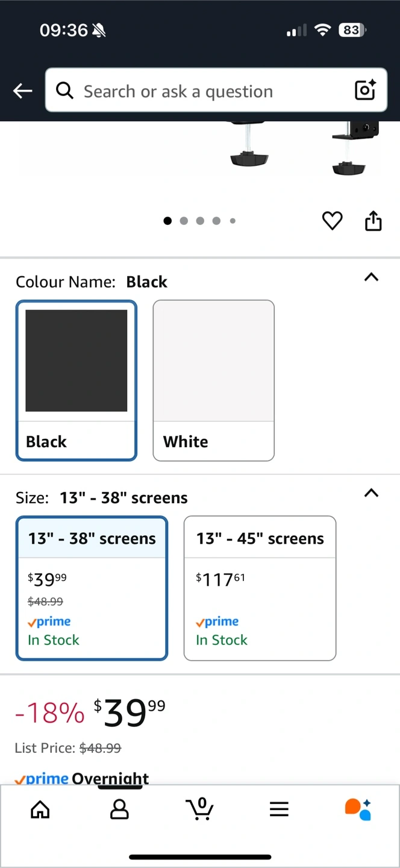Collapse the Colour Name section
This screenshot has height=868, width=400.
tap(372, 277)
